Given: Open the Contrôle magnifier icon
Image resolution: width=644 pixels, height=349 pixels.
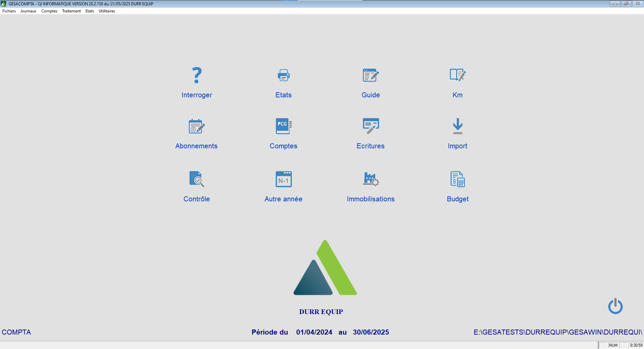Looking at the screenshot, I should (197, 179).
